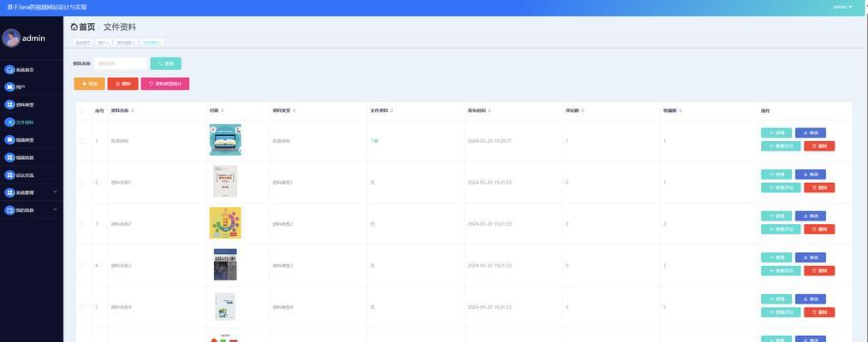This screenshot has width=868, height=342.
Task: Close the 用户 page tab
Action: click(x=108, y=42)
